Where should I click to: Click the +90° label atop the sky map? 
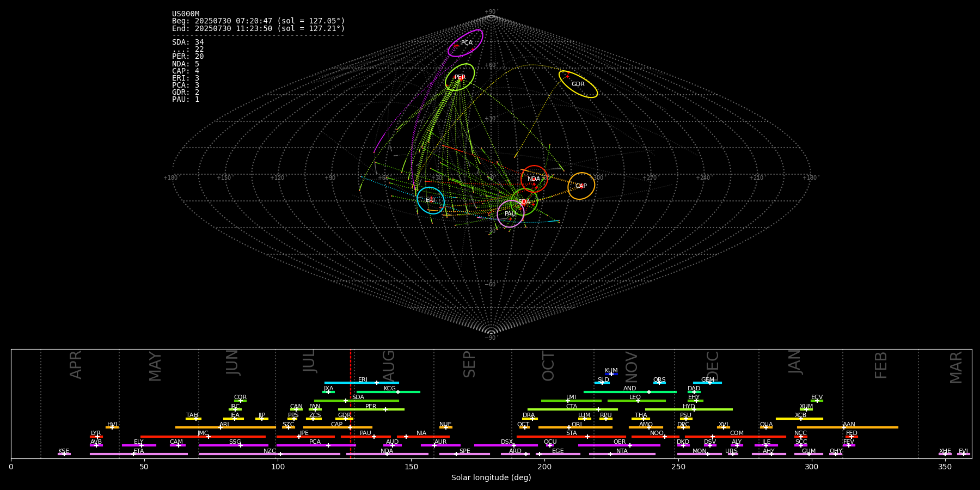[x=491, y=12]
